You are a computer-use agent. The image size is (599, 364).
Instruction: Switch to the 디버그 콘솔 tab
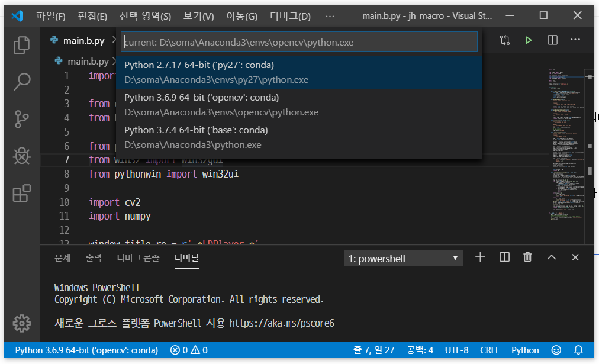tap(138, 258)
